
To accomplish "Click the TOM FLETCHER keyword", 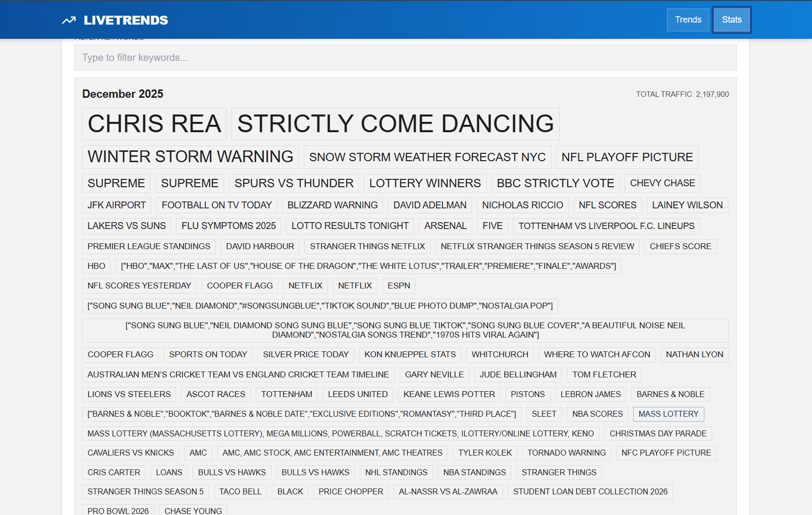I will [x=604, y=375].
